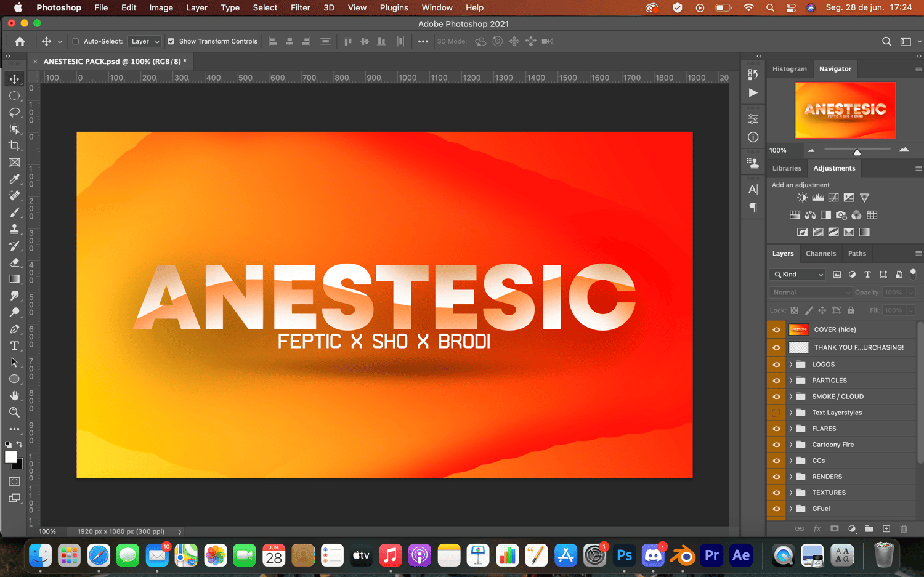Expand the CCs group
The width and height of the screenshot is (924, 577).
(791, 461)
